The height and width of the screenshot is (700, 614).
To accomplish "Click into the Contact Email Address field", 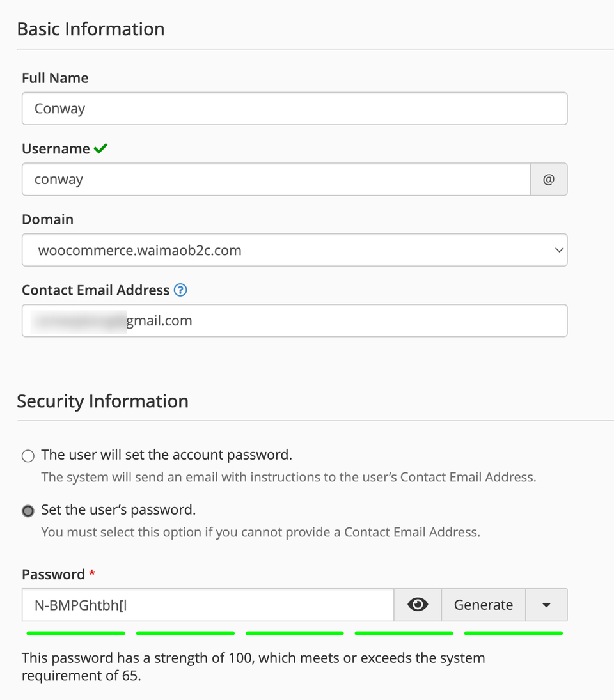I will click(295, 320).
